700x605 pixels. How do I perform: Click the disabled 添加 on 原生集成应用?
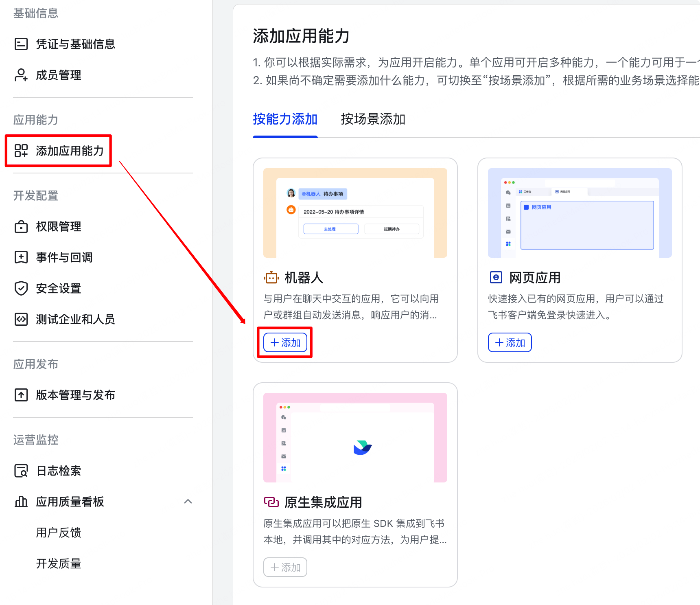pos(285,567)
